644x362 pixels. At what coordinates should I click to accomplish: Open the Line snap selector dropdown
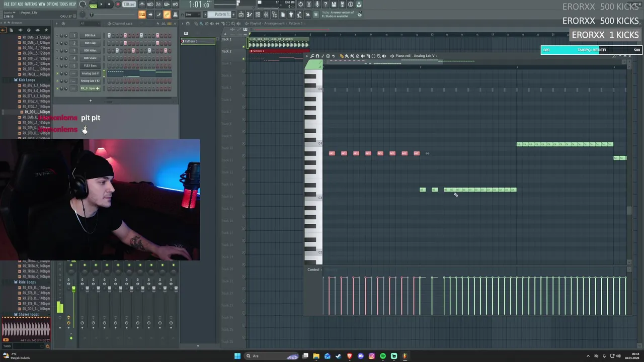[192, 15]
